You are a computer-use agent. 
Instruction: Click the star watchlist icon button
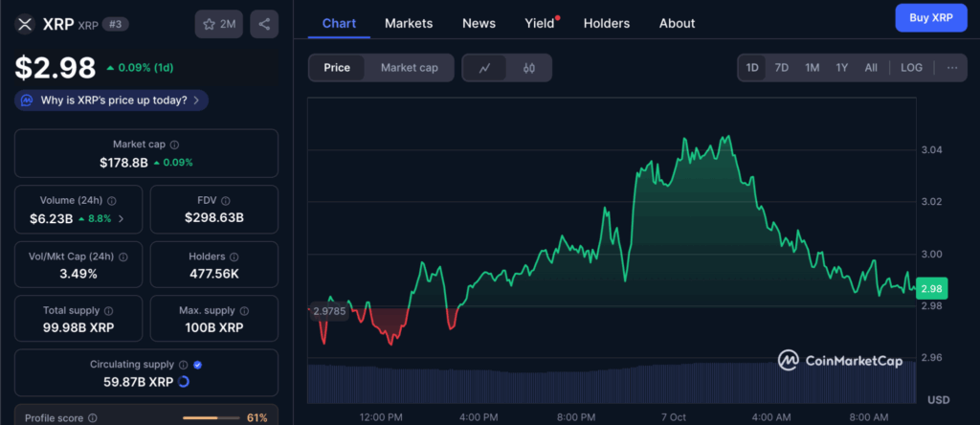pos(219,24)
